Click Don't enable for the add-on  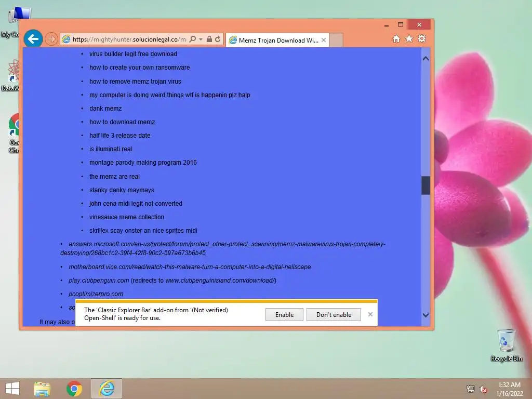click(x=334, y=314)
